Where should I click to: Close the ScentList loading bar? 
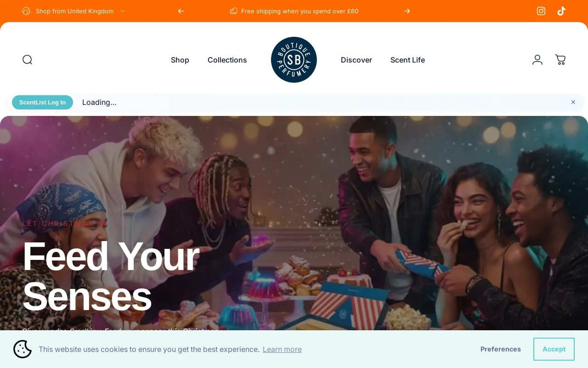click(573, 102)
